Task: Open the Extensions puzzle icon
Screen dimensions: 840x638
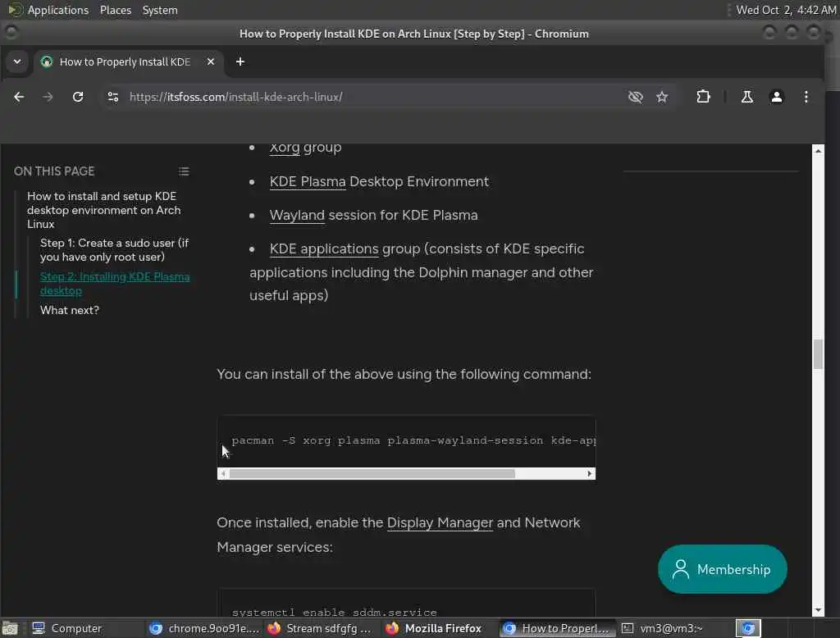Action: 703,97
